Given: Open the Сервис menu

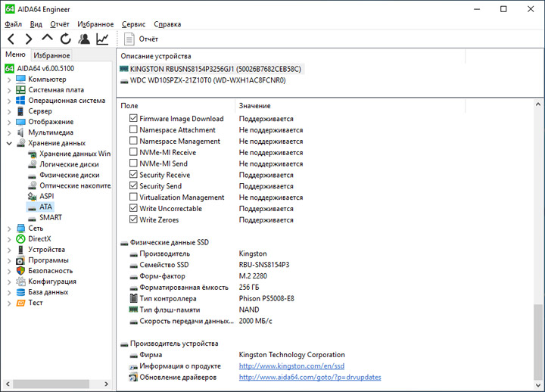Looking at the screenshot, I should pyautogui.click(x=133, y=24).
